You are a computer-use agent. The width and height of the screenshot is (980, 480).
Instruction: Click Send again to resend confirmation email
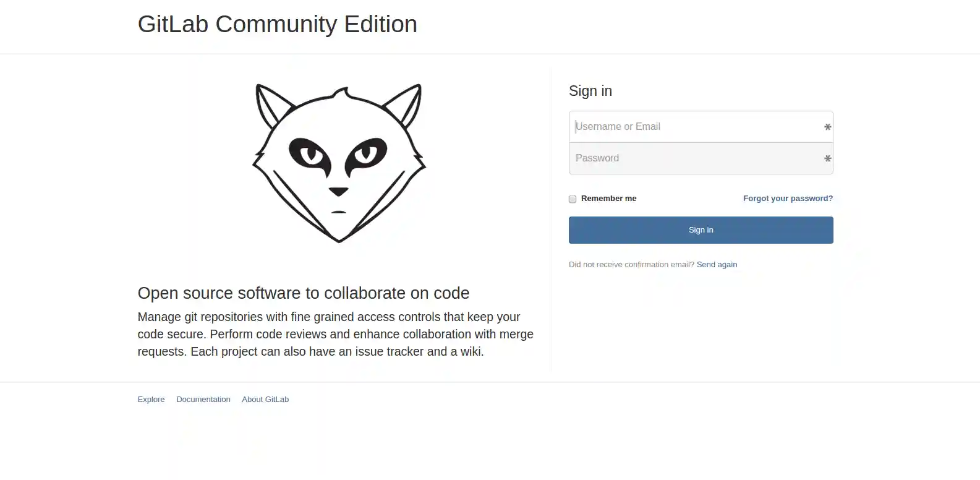point(717,264)
